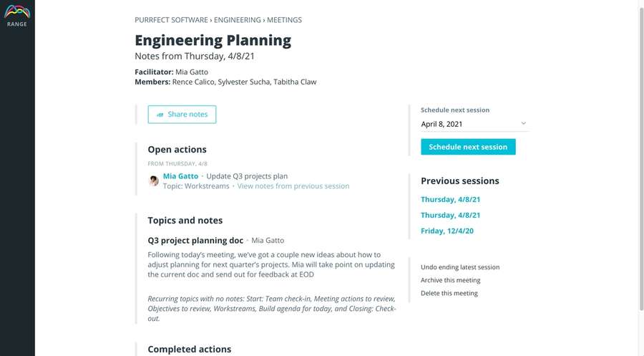View notes from previous session

coord(293,186)
